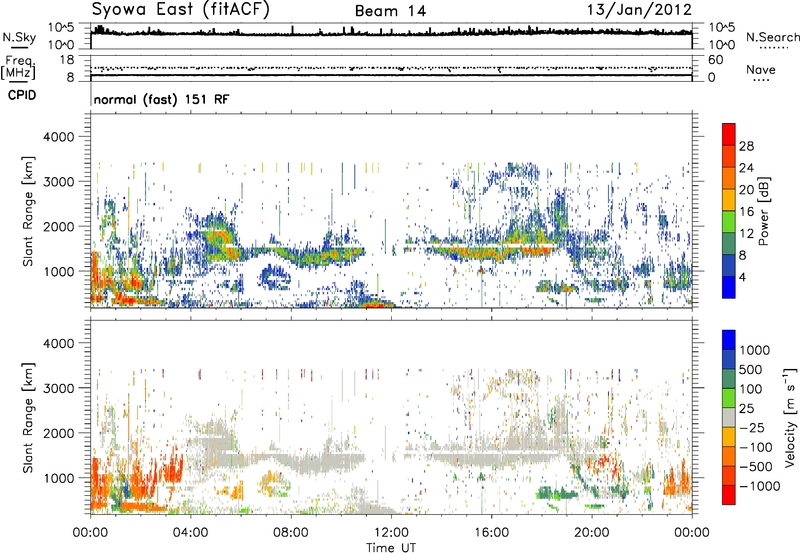Click the "Time UT" axis title

(x=391, y=548)
